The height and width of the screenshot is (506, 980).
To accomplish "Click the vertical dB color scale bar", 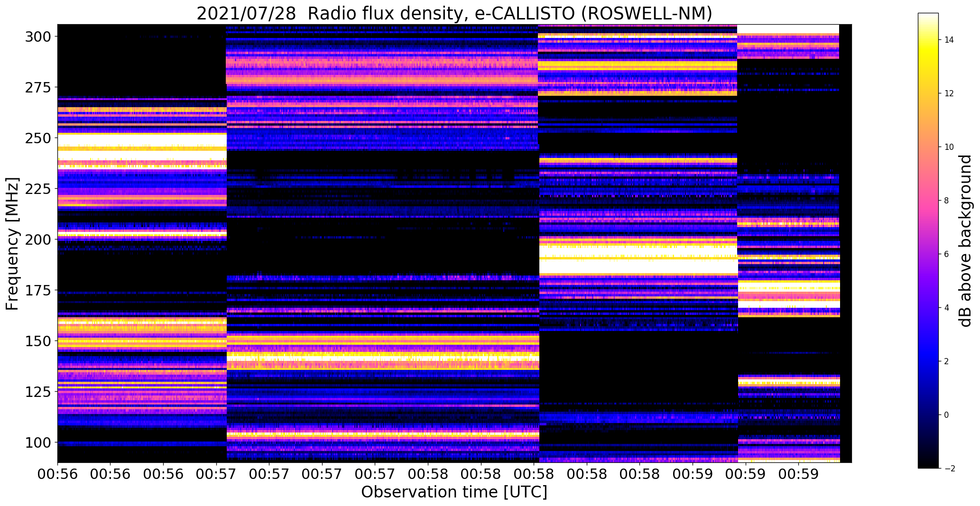I will [x=928, y=241].
